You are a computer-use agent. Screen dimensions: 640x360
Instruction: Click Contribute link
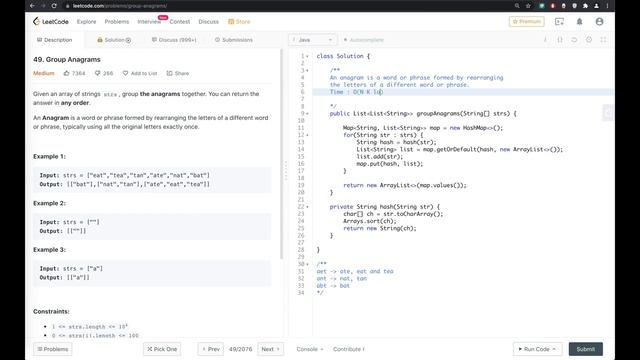(349, 349)
